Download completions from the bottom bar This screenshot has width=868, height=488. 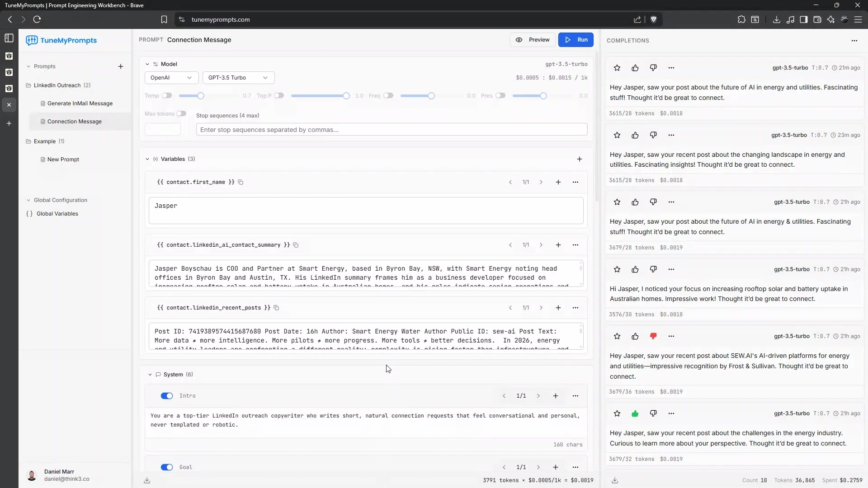coord(615,480)
